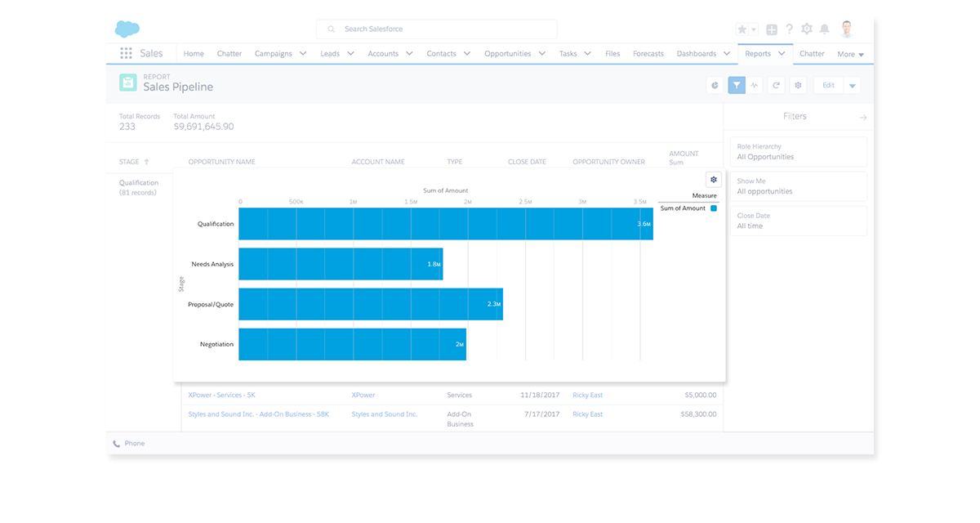Click the notifications bell icon
This screenshot has width=980, height=523.
point(825,29)
